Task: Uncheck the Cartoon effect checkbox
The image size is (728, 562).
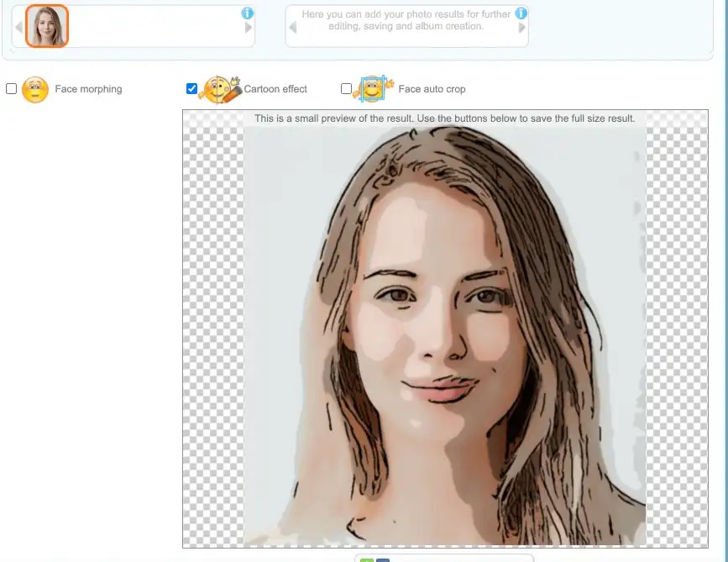Action: click(x=191, y=87)
